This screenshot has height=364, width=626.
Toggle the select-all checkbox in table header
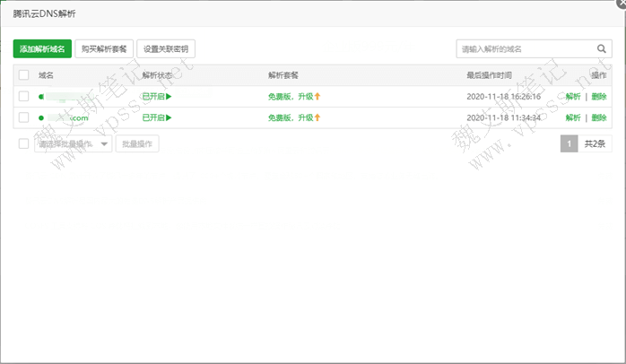[x=24, y=75]
